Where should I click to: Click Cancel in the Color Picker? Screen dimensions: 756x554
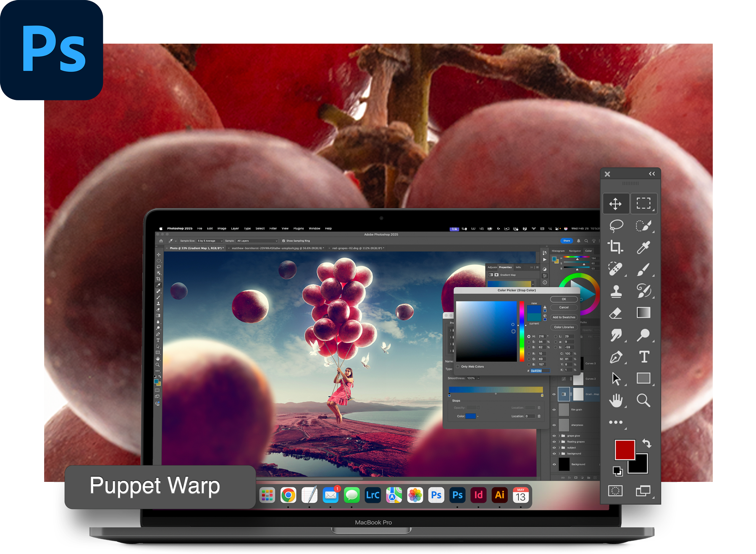point(564,307)
